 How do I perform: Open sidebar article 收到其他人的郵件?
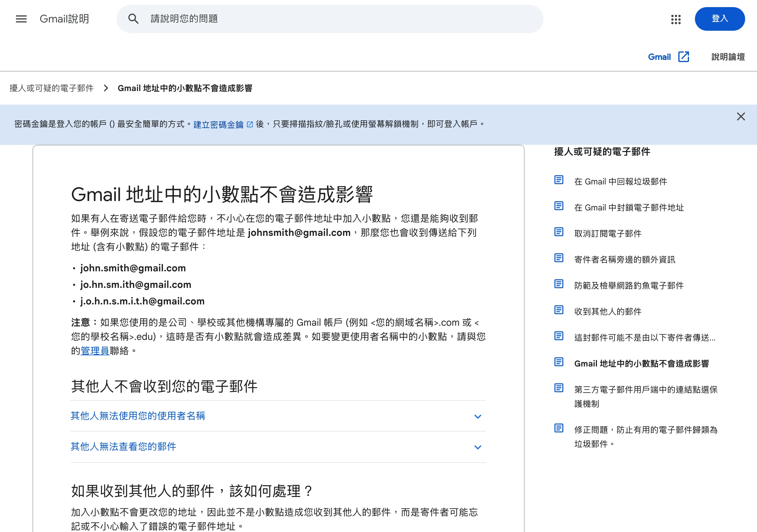click(608, 312)
